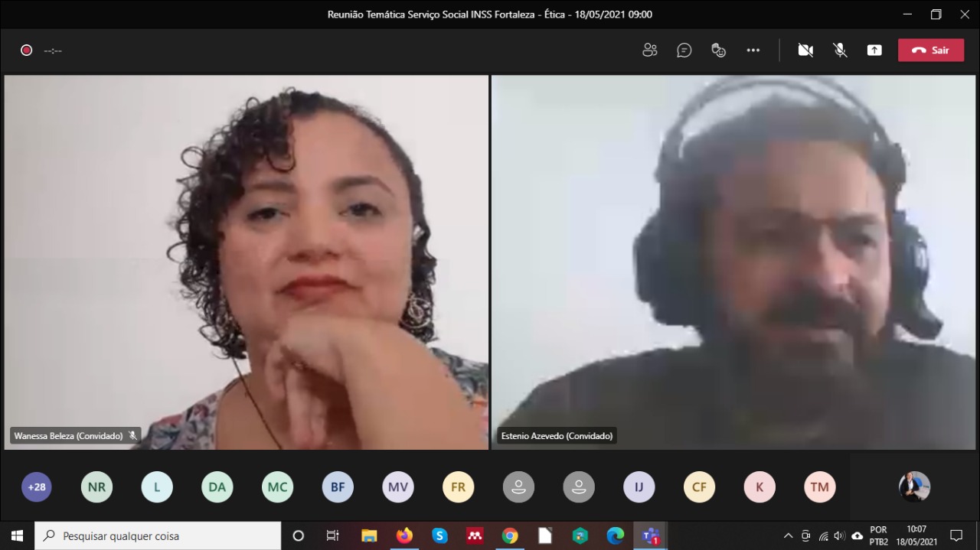Expand hidden system tray icons

point(788,535)
